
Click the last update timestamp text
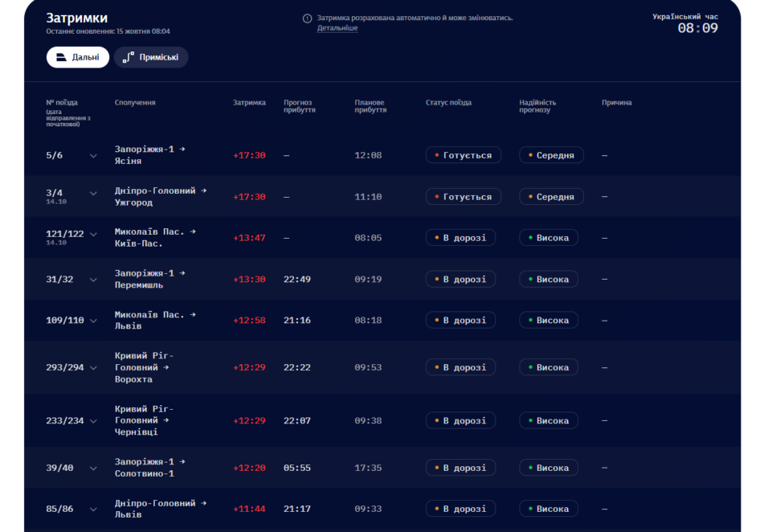(108, 31)
